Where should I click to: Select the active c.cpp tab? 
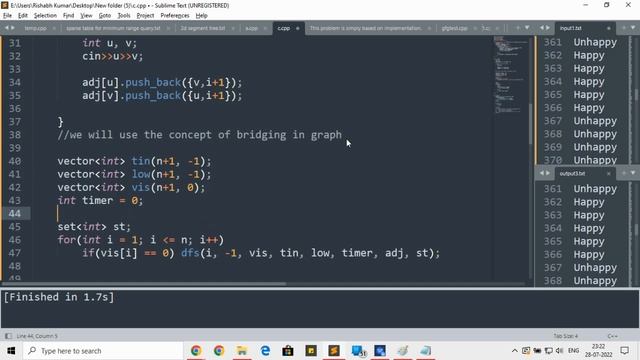[x=284, y=28]
